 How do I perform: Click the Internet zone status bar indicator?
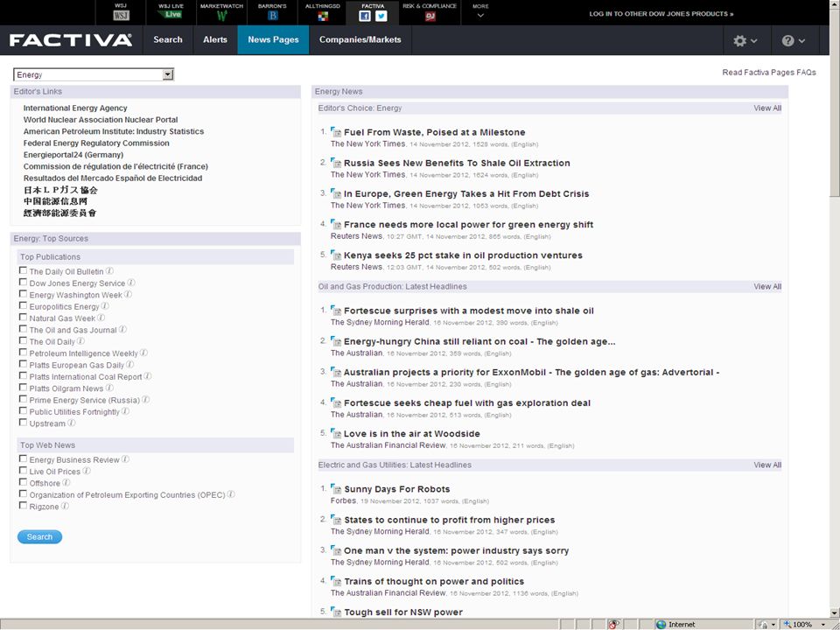pos(676,624)
